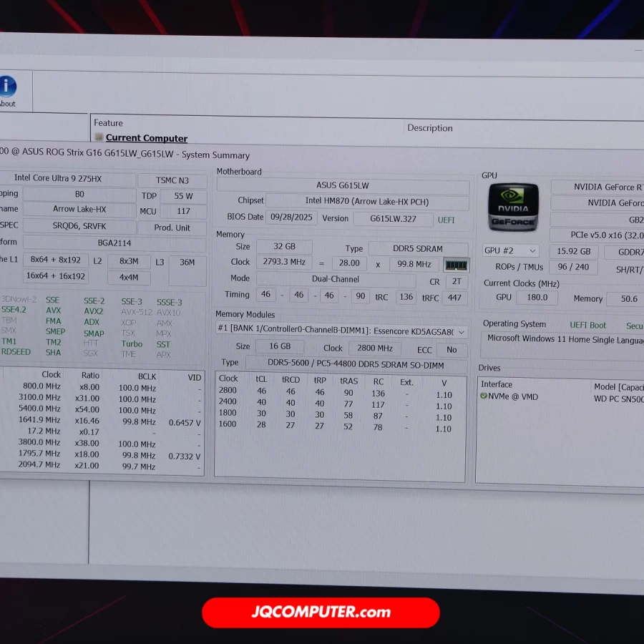Click the green UEFI label beside BIOS version
Image resolution: width=644 pixels, height=644 pixels.
446,220
